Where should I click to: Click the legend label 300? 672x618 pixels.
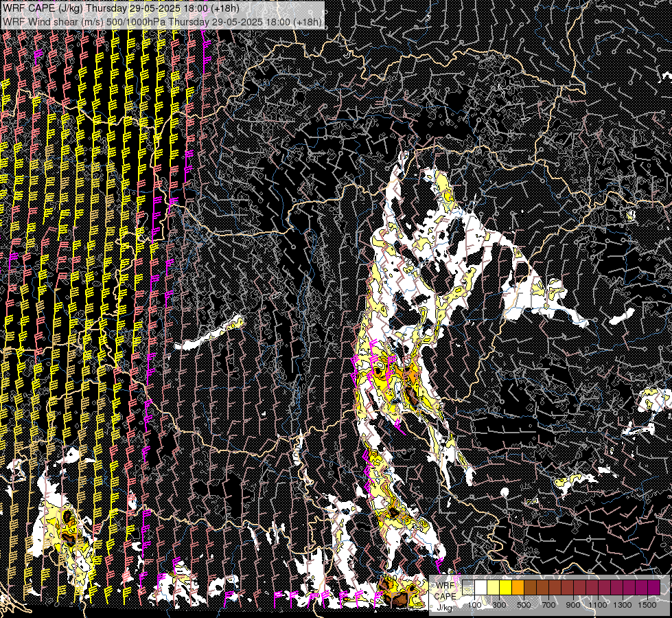pos(499,605)
